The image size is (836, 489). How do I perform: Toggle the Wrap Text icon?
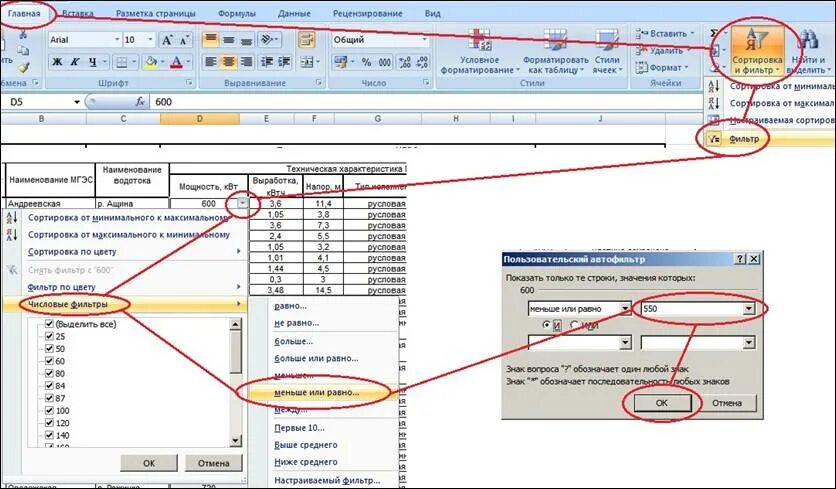coord(307,39)
